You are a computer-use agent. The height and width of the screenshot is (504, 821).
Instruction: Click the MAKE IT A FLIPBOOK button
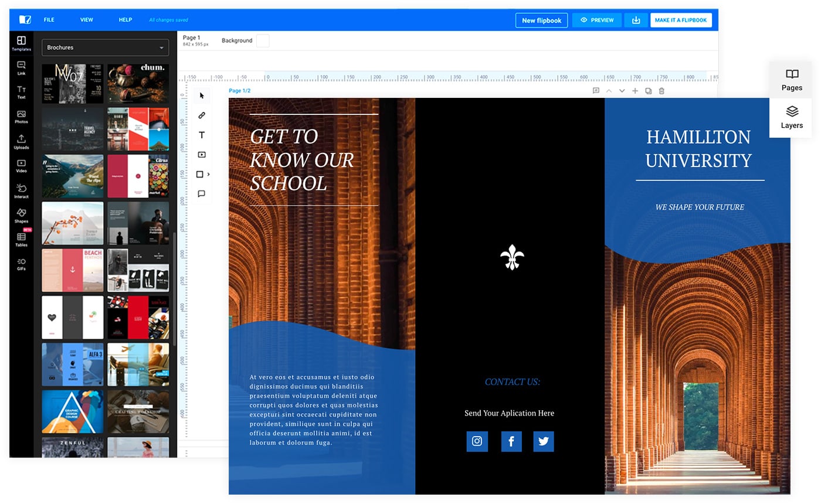[x=680, y=20]
